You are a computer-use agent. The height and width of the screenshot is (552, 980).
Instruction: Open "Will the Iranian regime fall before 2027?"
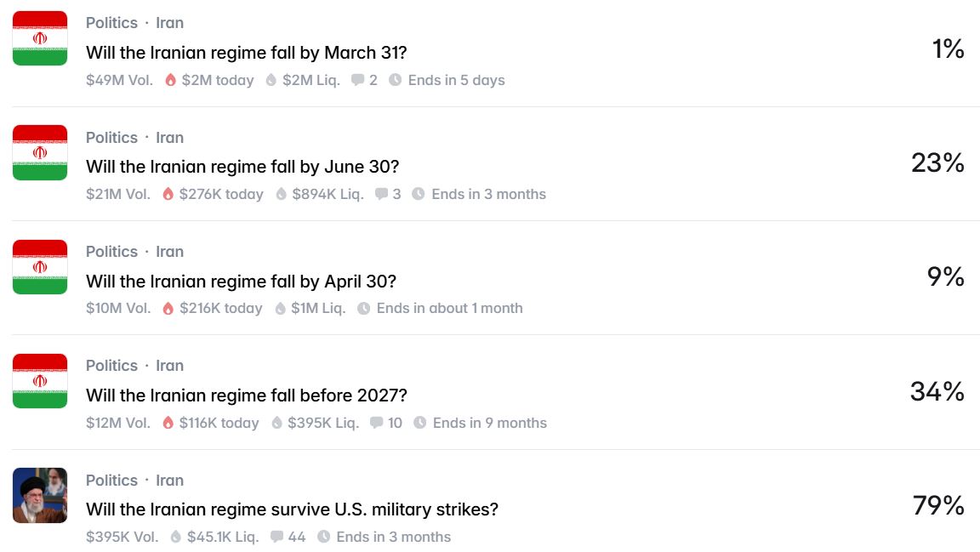246,396
